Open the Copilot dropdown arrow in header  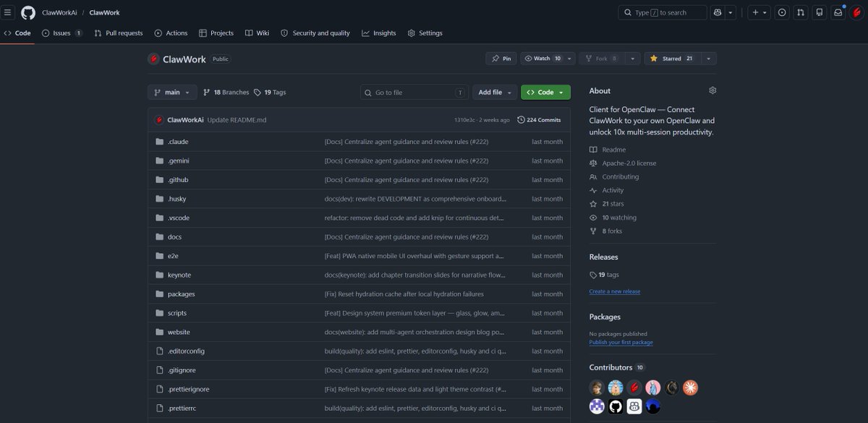coord(731,12)
